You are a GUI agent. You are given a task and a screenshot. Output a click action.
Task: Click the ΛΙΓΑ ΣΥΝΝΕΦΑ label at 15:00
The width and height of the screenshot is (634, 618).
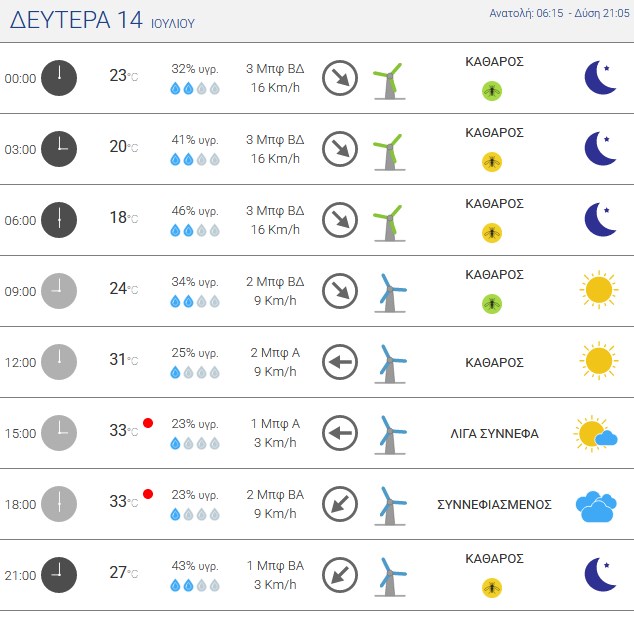tap(494, 434)
